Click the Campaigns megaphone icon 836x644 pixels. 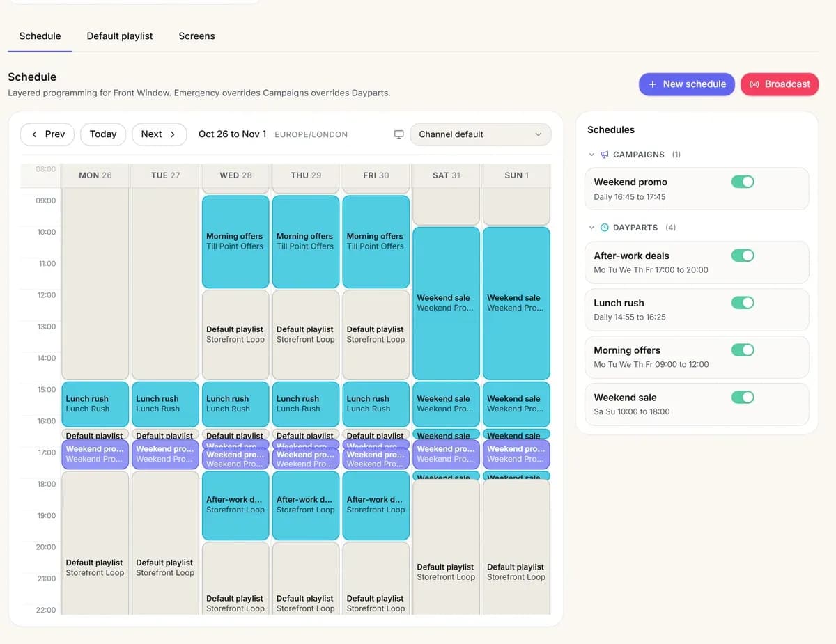[605, 155]
